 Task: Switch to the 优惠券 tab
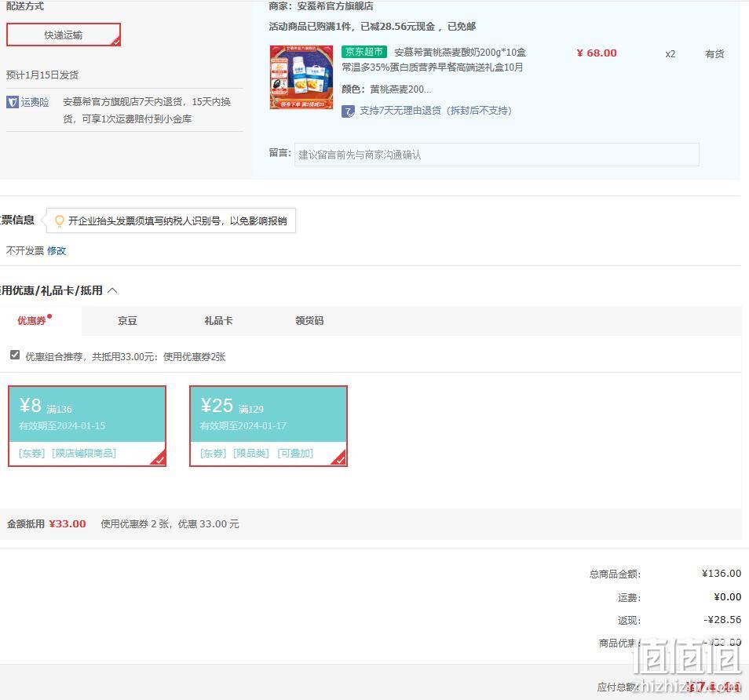pos(31,320)
